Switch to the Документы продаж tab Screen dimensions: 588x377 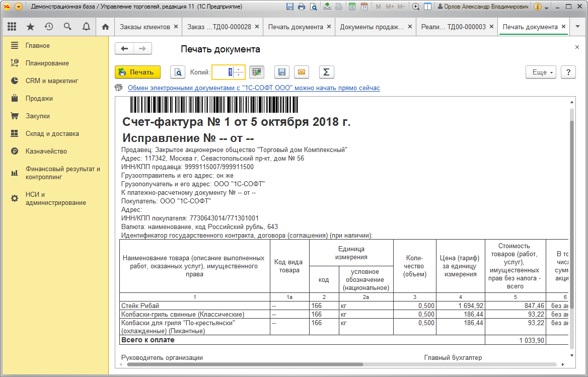tap(372, 27)
